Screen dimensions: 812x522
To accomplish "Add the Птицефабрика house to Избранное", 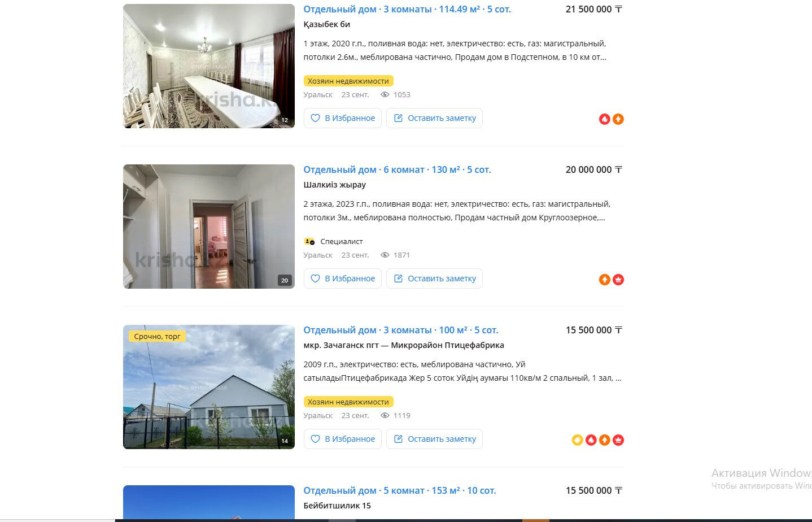I will click(343, 439).
